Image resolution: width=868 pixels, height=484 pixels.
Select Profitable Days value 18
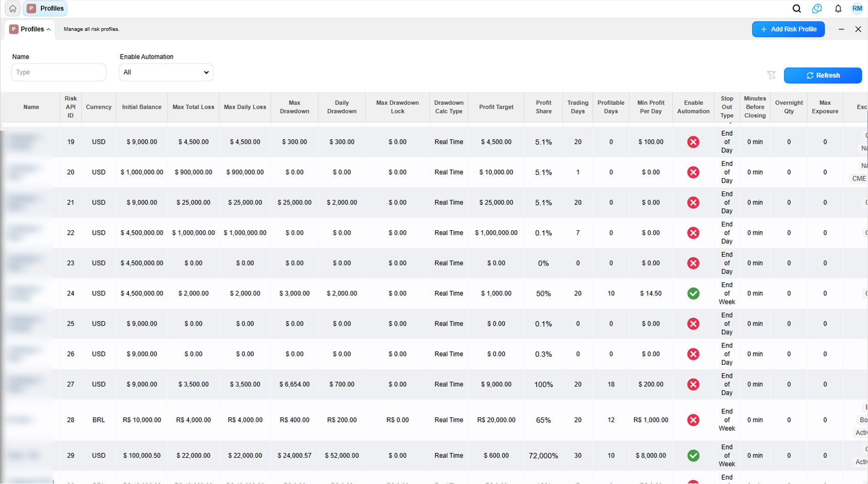tap(611, 384)
